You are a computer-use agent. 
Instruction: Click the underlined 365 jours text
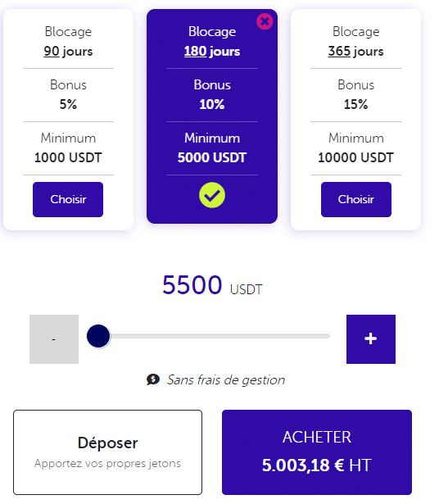point(355,52)
